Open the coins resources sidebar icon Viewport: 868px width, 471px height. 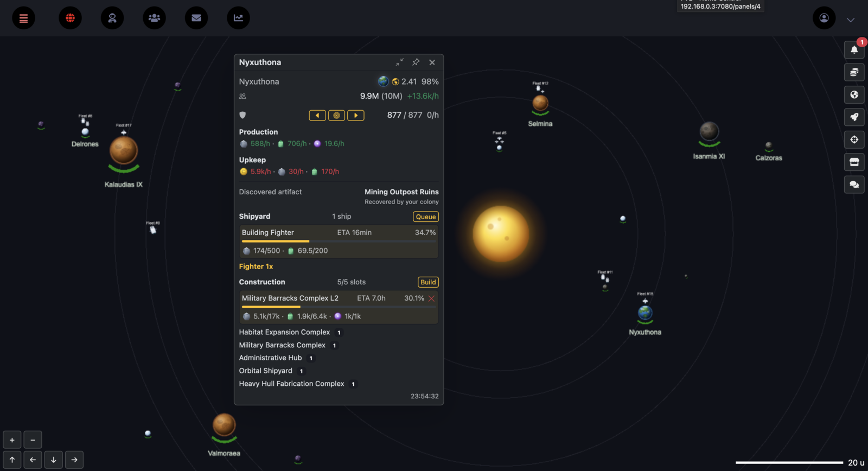[854, 72]
